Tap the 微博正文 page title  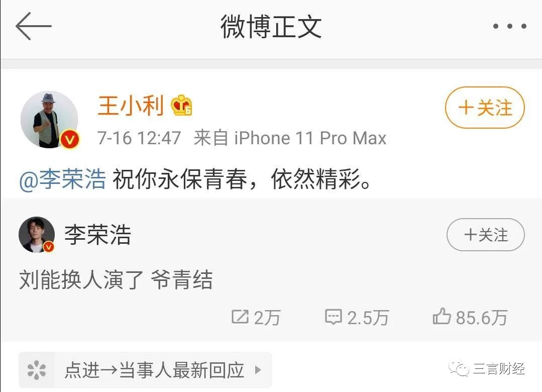pyautogui.click(x=271, y=27)
